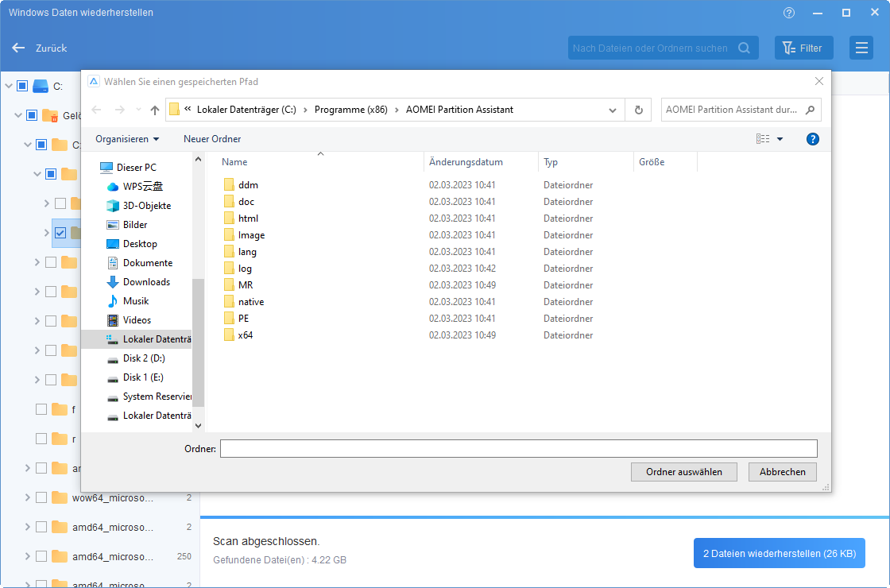Viewport: 890px width, 588px height.
Task: Sort by Name column header
Action: 234,162
